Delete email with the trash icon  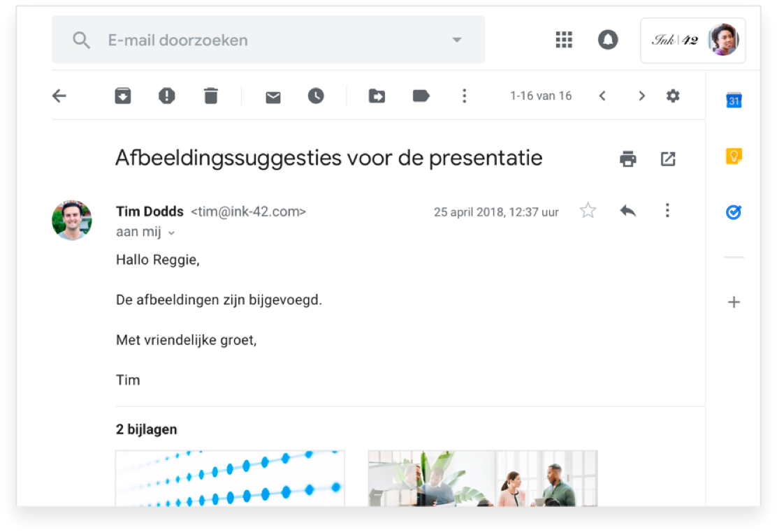pyautogui.click(x=211, y=96)
